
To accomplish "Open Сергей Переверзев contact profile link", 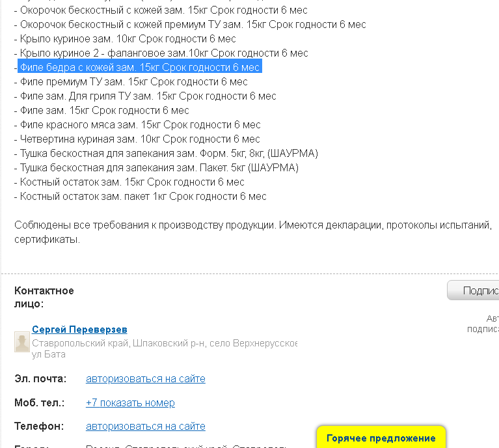I will click(79, 329).
